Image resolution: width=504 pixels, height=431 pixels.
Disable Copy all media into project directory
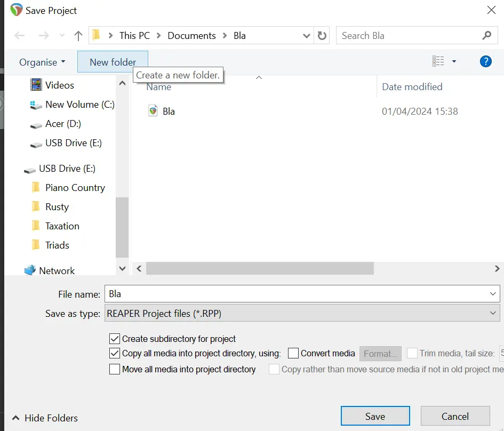[115, 353]
